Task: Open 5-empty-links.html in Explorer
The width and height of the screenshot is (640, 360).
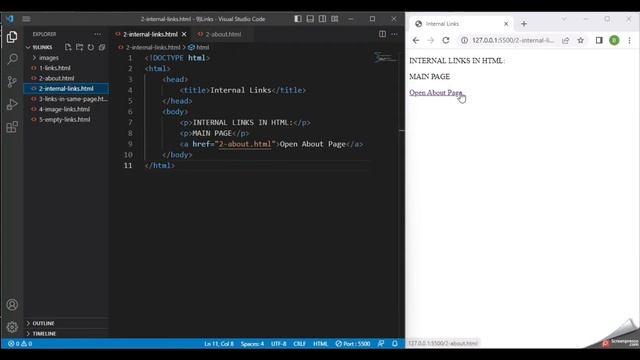Action: pos(64,120)
